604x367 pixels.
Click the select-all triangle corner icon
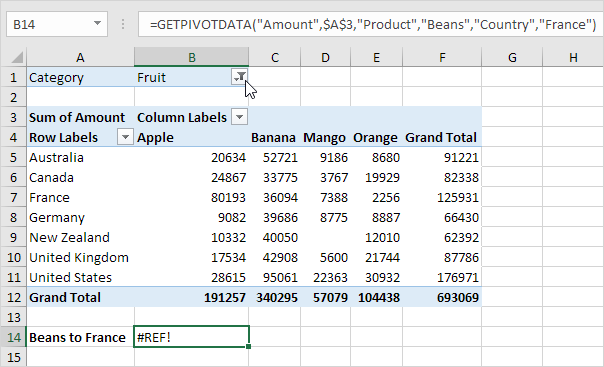[17, 57]
